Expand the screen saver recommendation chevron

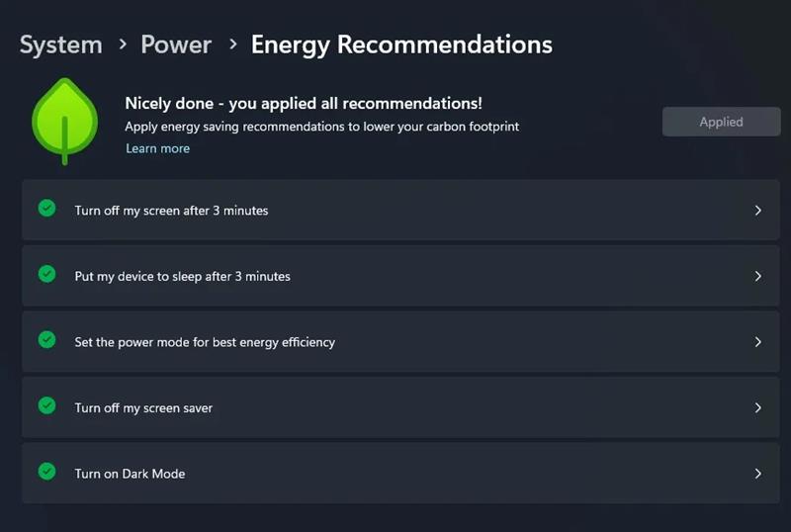758,407
